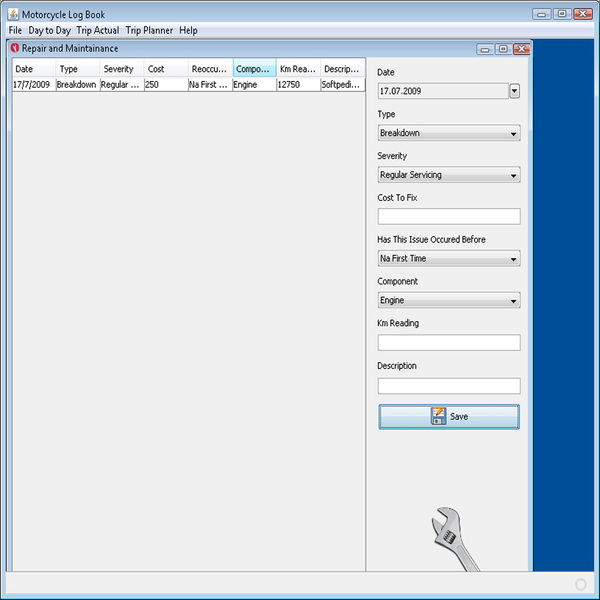Expand the Has This Issue Occured Before dropdown

click(449, 258)
